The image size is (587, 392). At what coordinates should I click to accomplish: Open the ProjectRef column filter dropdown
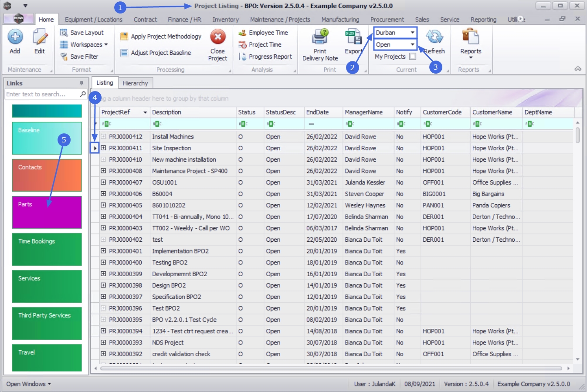tap(145, 112)
